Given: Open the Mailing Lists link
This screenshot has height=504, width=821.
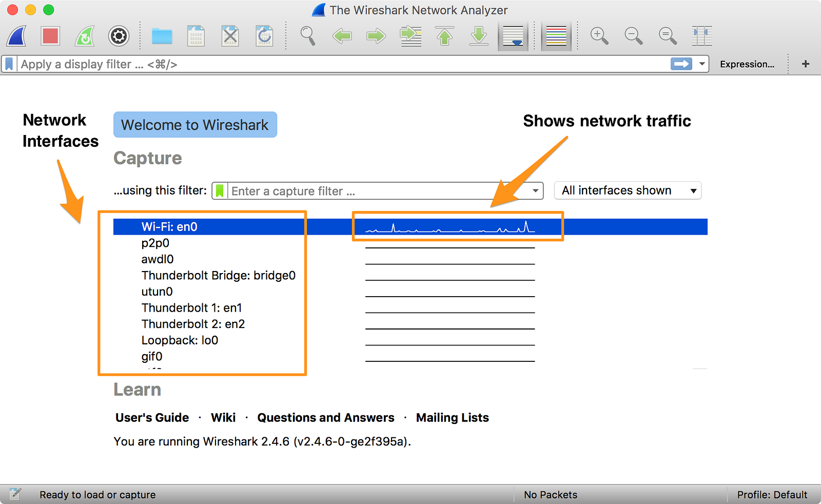Looking at the screenshot, I should (452, 418).
